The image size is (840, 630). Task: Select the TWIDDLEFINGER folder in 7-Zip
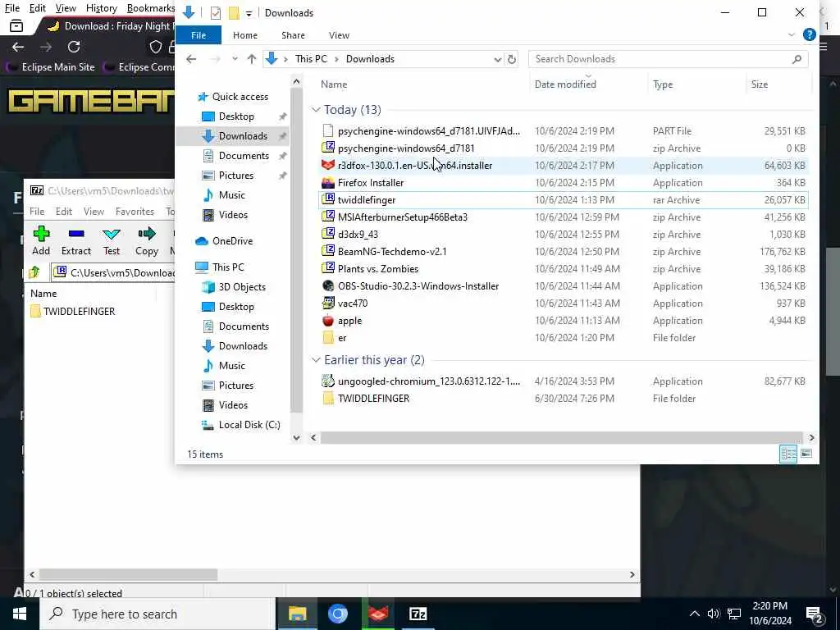click(x=73, y=311)
